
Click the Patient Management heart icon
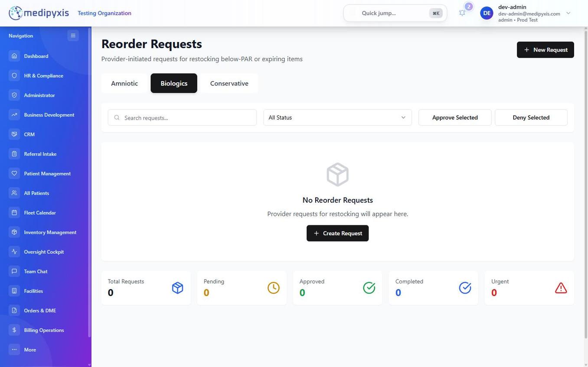14,173
